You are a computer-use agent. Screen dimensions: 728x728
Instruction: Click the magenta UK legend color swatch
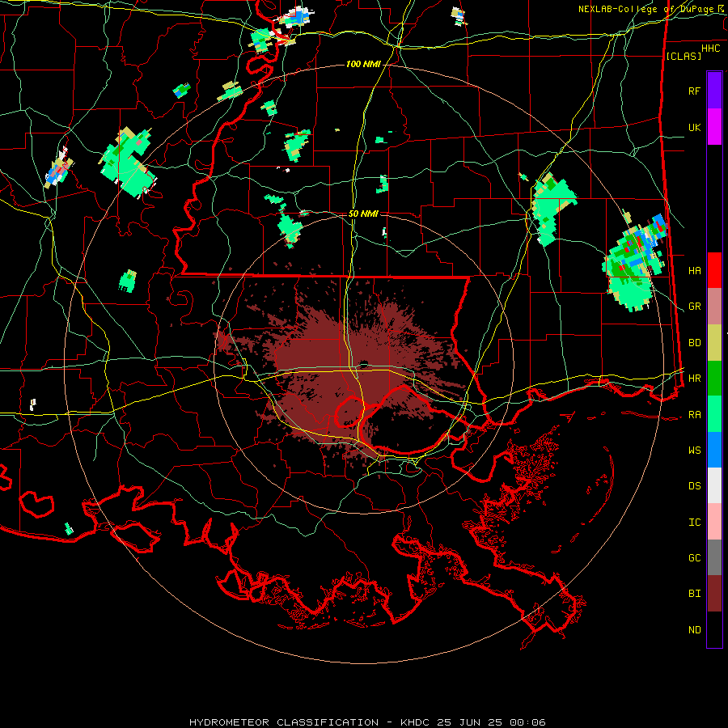[x=714, y=127]
